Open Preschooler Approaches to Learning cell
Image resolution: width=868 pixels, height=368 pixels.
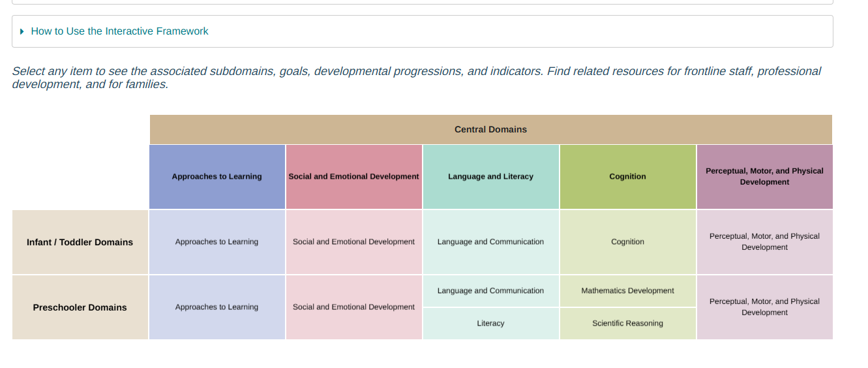point(217,307)
